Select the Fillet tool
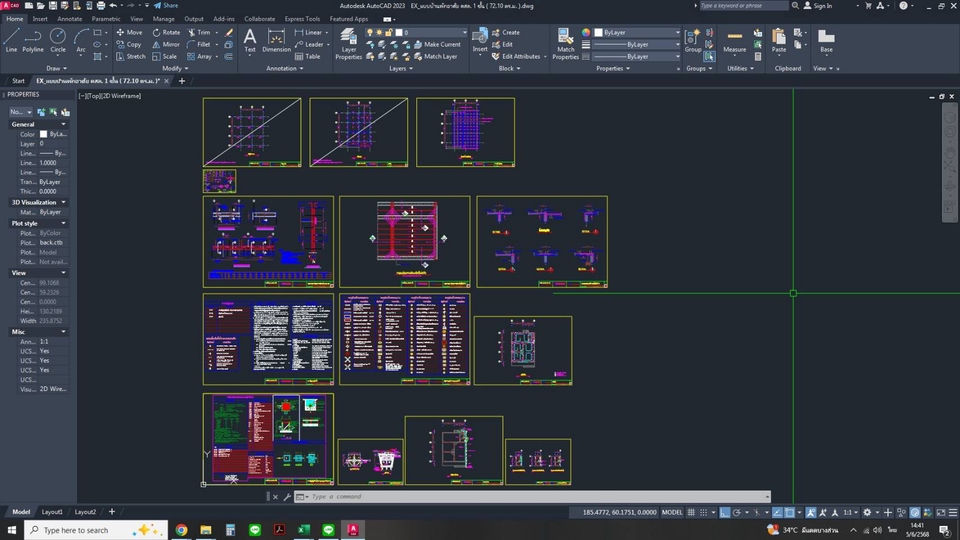 pos(199,44)
